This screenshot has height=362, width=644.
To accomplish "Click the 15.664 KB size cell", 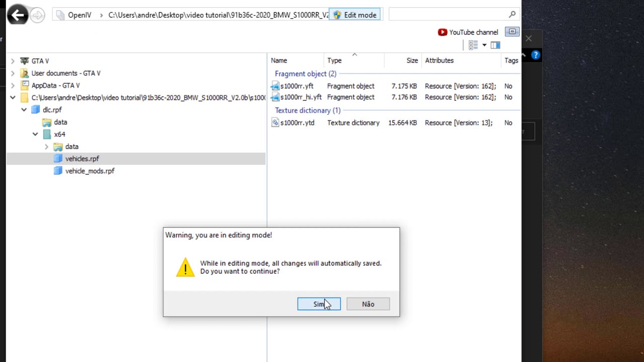I will (403, 123).
